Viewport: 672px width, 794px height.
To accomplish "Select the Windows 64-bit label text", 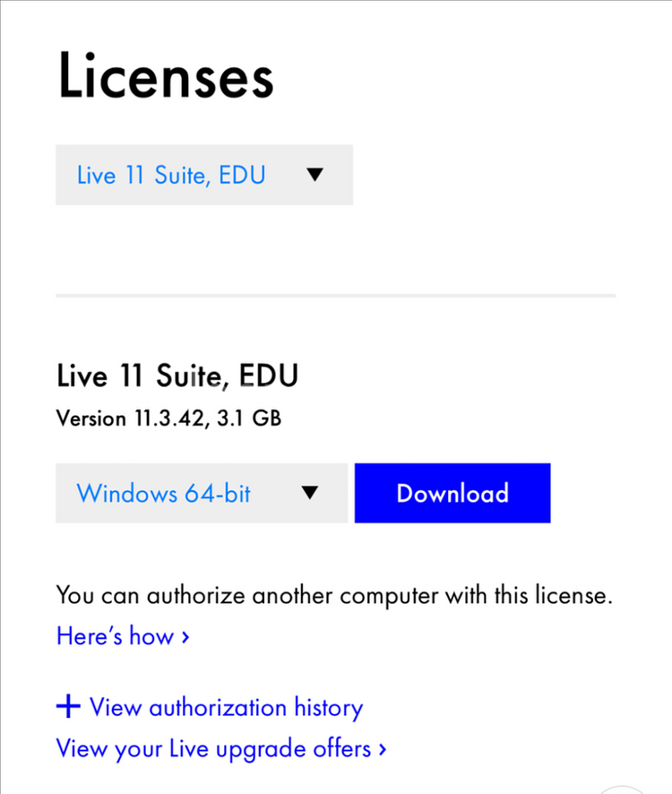I will (164, 493).
